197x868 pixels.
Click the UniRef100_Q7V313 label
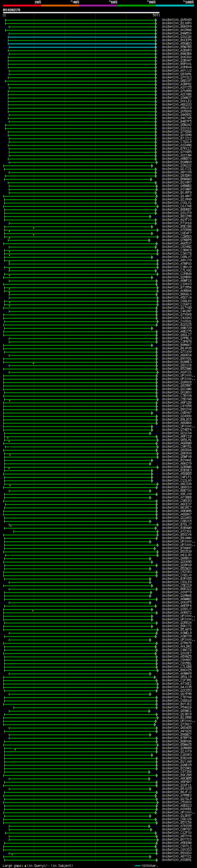click(176, 78)
